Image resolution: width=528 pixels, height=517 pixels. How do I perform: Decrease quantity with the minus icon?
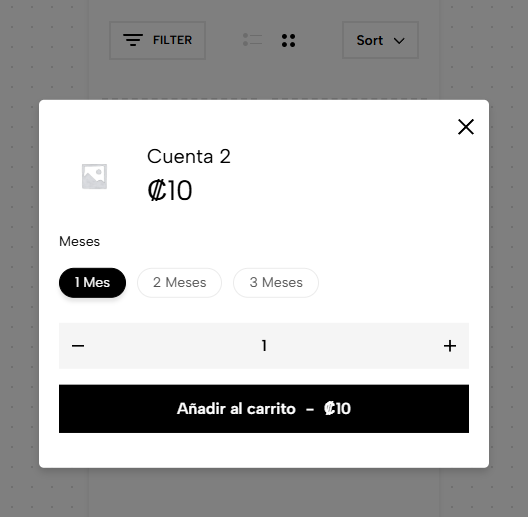[x=78, y=346]
